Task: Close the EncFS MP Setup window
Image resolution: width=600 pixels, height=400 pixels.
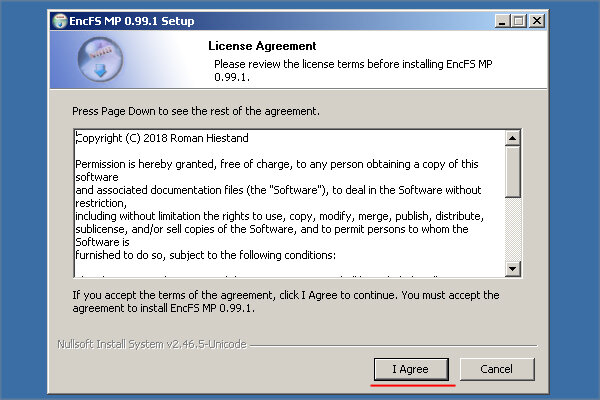Action: [x=537, y=21]
